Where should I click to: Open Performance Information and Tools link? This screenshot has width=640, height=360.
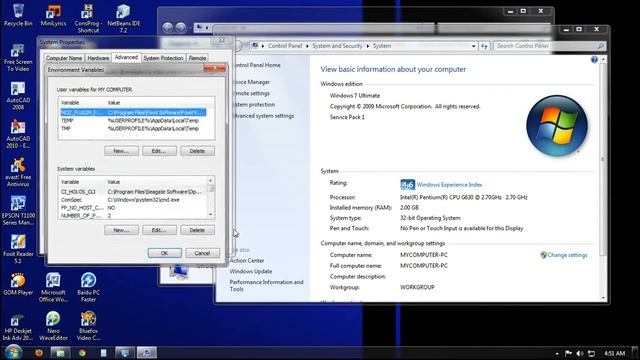[x=266, y=285]
